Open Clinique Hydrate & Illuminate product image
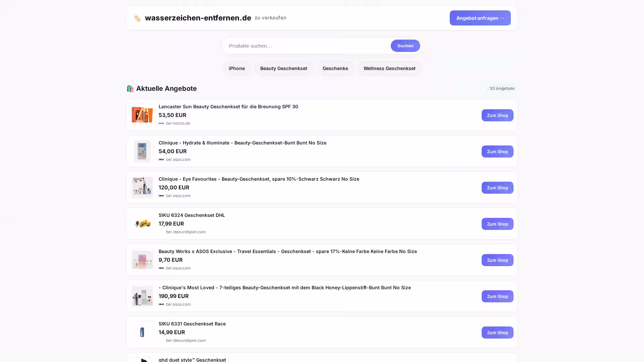 click(142, 151)
